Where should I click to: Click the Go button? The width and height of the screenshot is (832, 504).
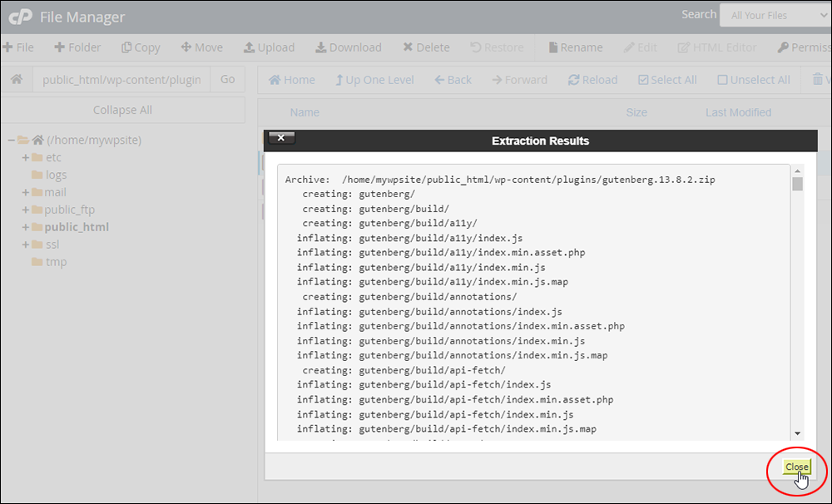[x=228, y=79]
